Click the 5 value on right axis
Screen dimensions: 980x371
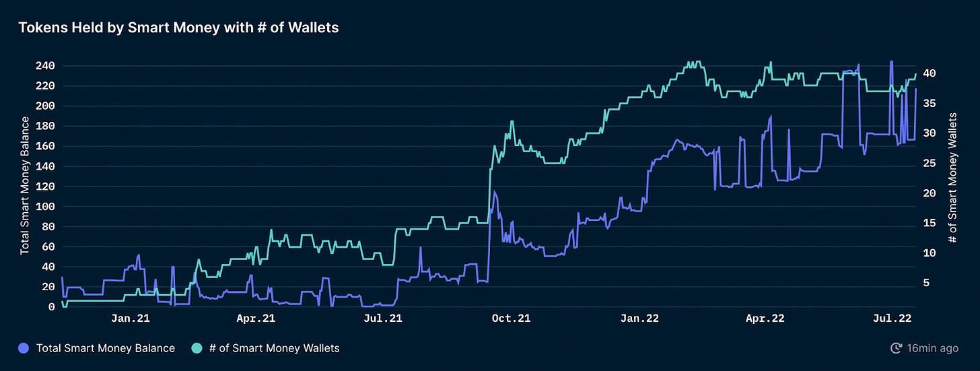click(925, 283)
